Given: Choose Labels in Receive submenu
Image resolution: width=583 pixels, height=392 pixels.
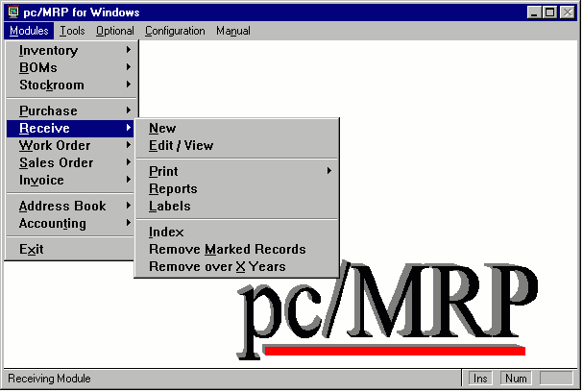Looking at the screenshot, I should 237,206.
